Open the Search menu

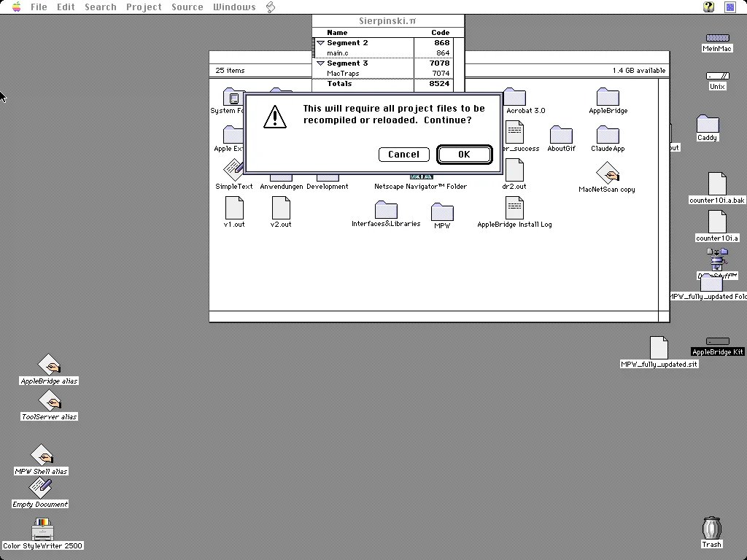[x=101, y=7]
